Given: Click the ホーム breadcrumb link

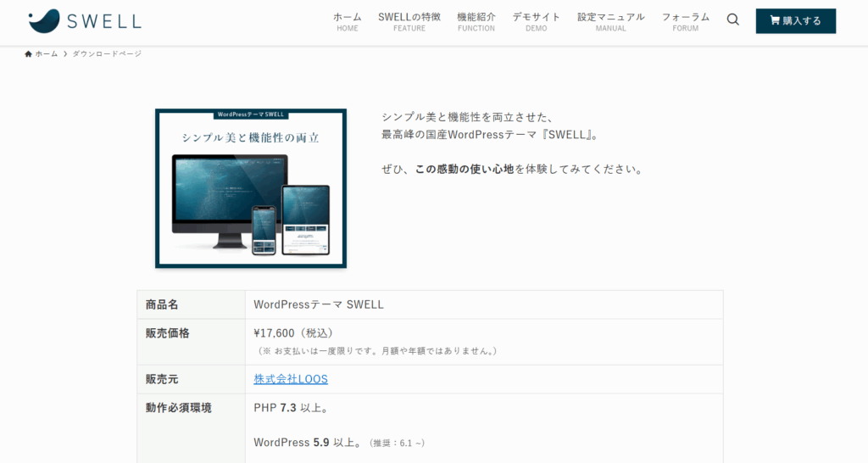Looking at the screenshot, I should [47, 54].
